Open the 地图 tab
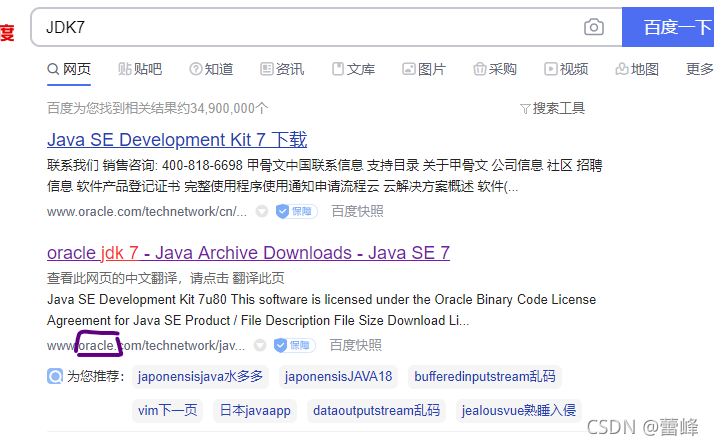 pyautogui.click(x=637, y=69)
